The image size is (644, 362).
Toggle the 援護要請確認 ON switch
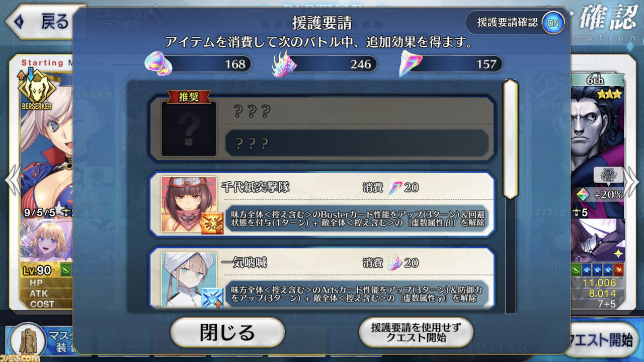coord(552,23)
